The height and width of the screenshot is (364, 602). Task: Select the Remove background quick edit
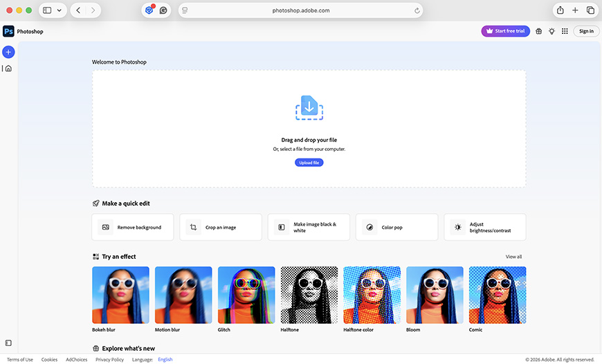133,227
